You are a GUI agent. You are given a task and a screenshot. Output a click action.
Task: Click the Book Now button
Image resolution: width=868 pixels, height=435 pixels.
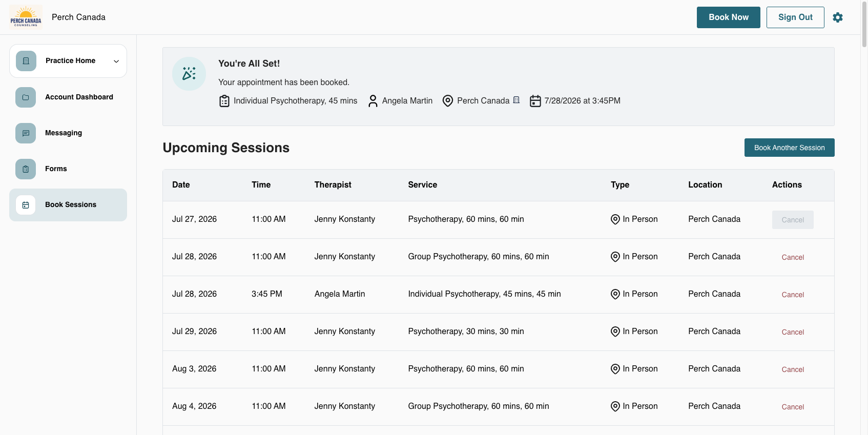[x=729, y=17]
